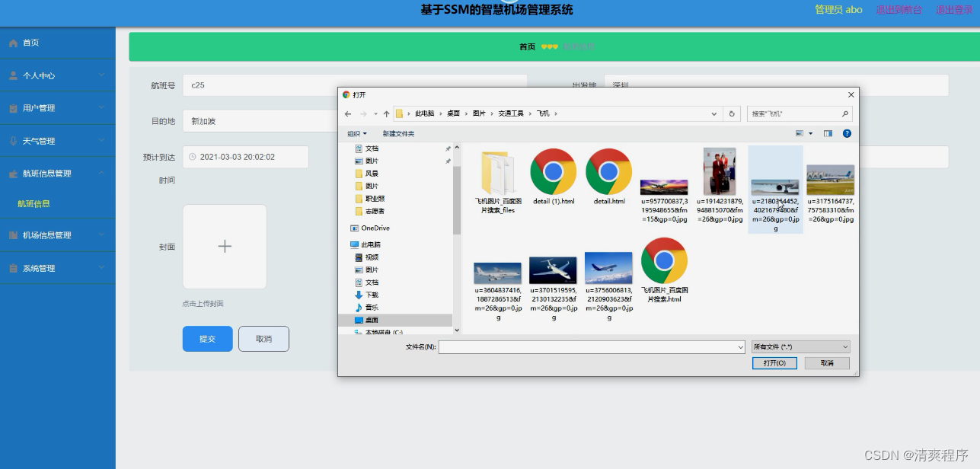Open the view options dropdown arrow
The image size is (980, 469).
(810, 133)
